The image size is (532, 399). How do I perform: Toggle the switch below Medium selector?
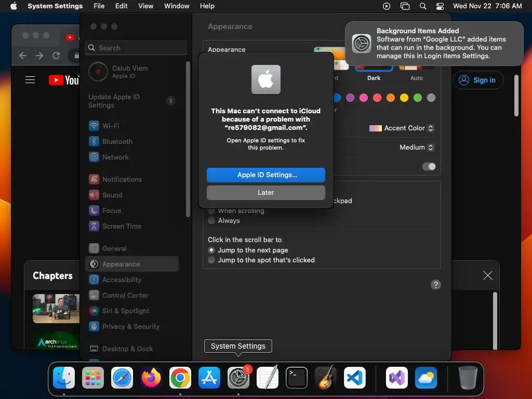[429, 167]
